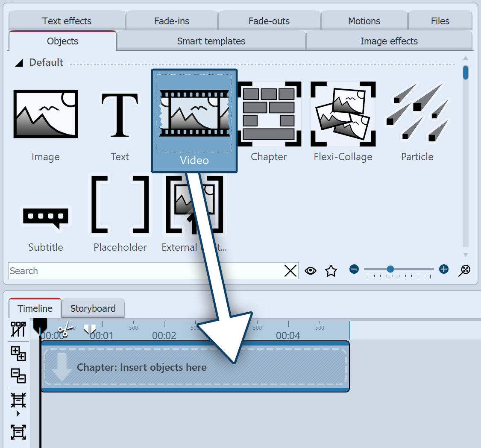Image resolution: width=481 pixels, height=448 pixels.
Task: Click the zoom-to-fit magnifier icon
Action: [464, 270]
